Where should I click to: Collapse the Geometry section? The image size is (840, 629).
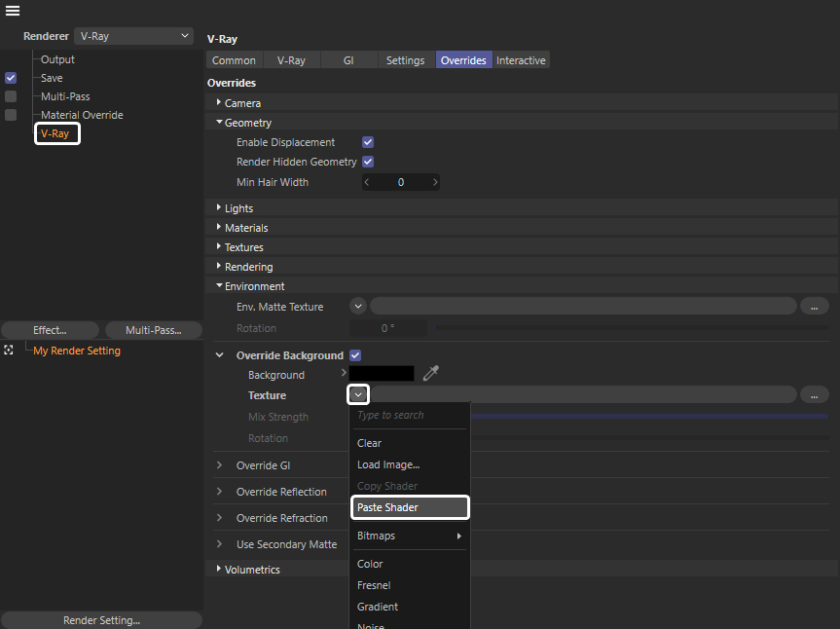click(x=219, y=122)
